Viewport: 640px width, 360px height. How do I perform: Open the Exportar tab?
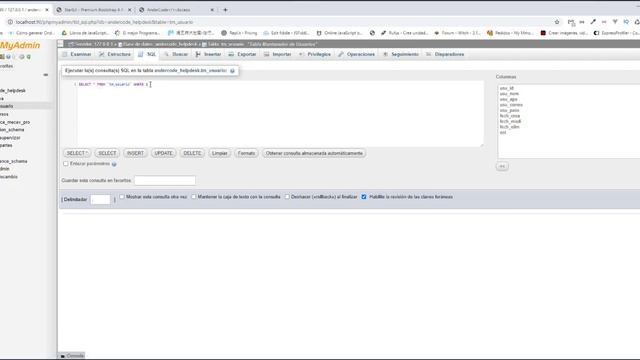pyautogui.click(x=242, y=54)
